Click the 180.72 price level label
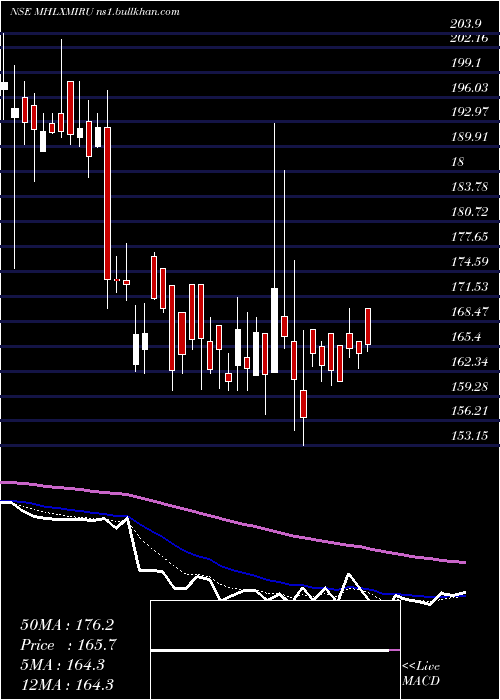This screenshot has width=500, height=700. pos(468,212)
